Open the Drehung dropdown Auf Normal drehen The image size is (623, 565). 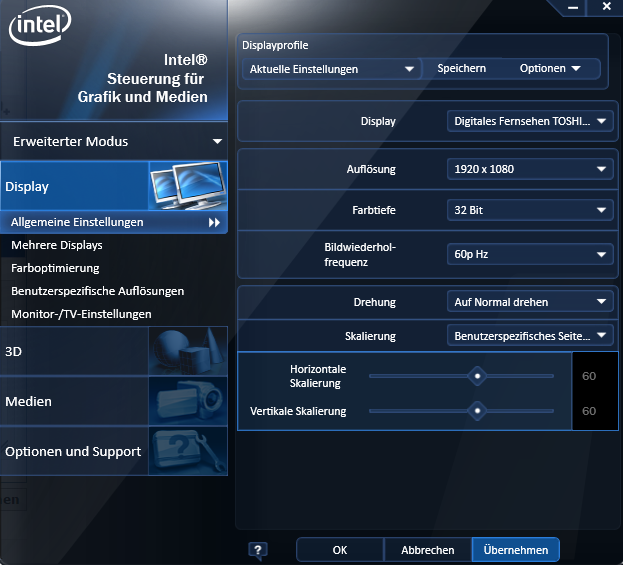pyautogui.click(x=530, y=302)
